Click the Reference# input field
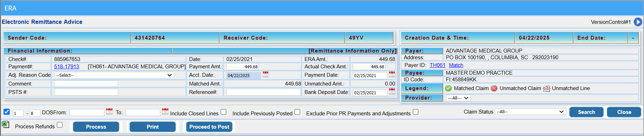The width and height of the screenshot is (644, 136). tap(264, 92)
